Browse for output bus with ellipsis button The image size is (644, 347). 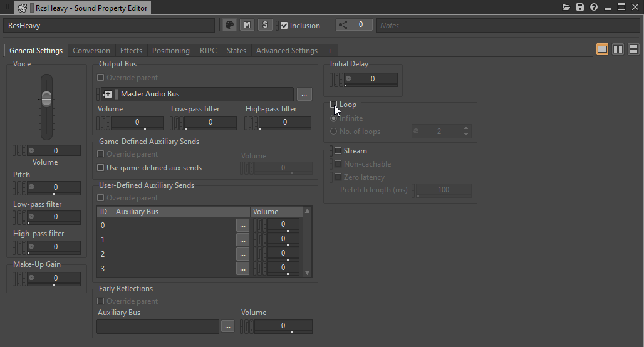304,94
